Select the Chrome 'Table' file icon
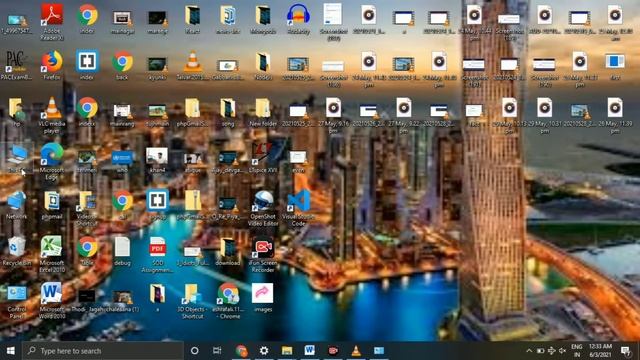This screenshot has width=640, height=360. click(87, 251)
